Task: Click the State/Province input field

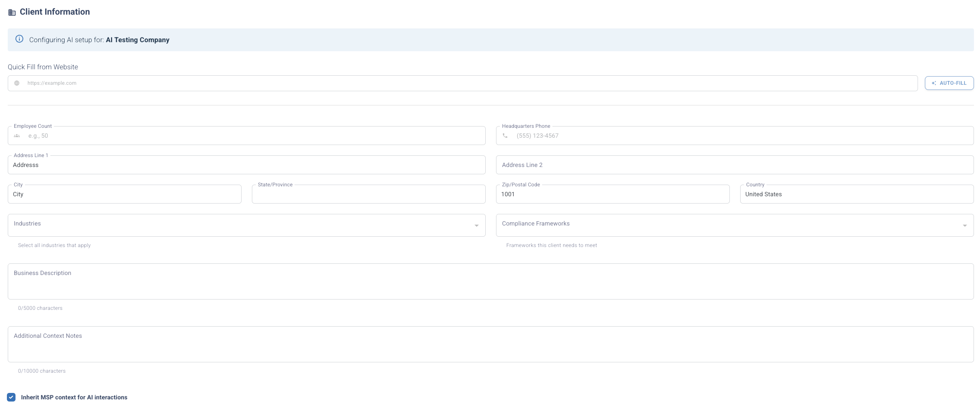Action: pos(368,194)
